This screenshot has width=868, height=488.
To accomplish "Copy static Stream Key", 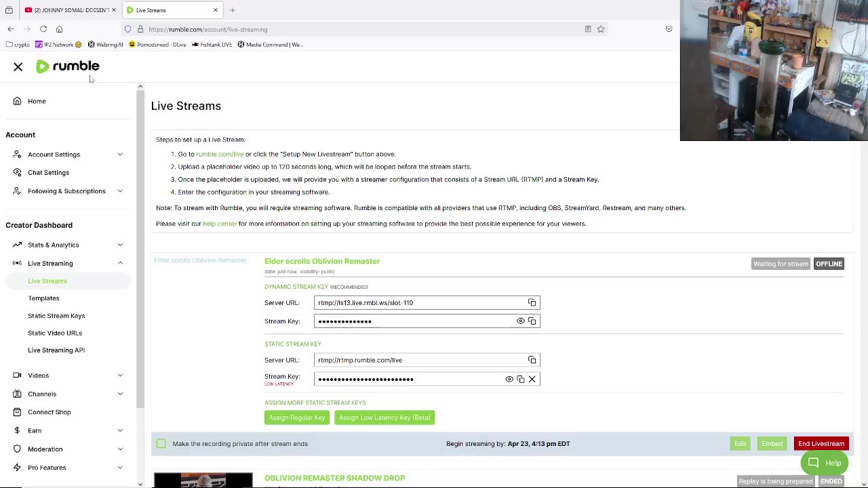I will [521, 379].
